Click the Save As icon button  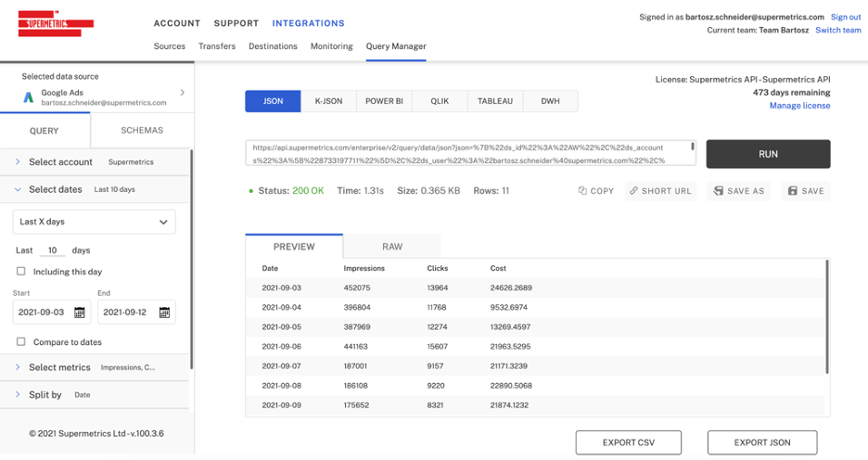[719, 191]
